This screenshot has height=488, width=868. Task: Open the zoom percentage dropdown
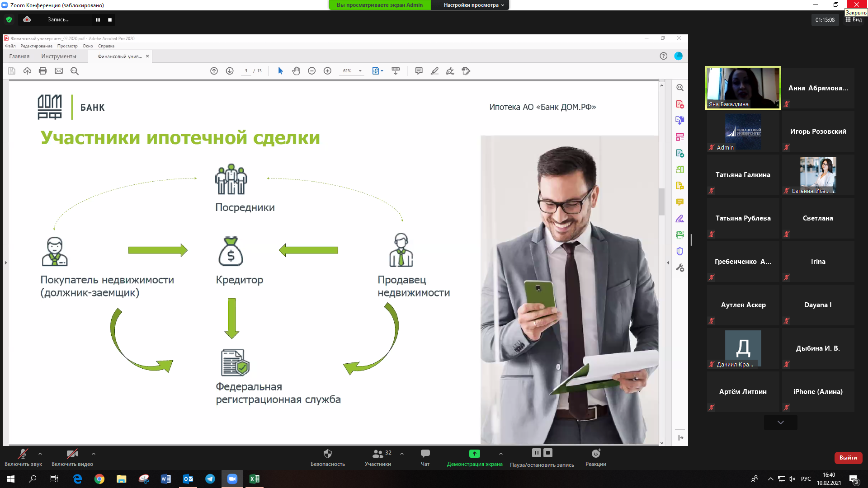pyautogui.click(x=360, y=71)
